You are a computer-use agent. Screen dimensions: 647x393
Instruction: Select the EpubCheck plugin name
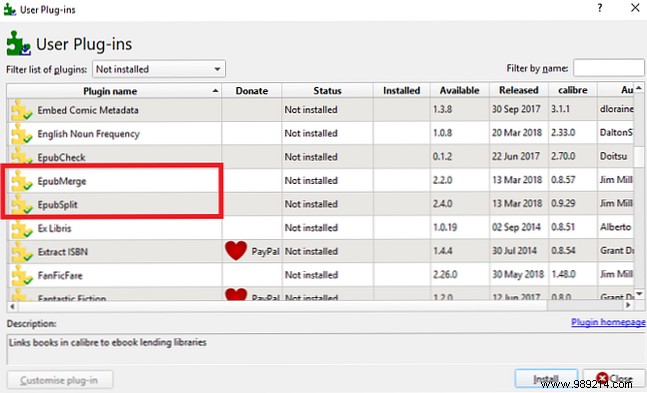[x=61, y=157]
